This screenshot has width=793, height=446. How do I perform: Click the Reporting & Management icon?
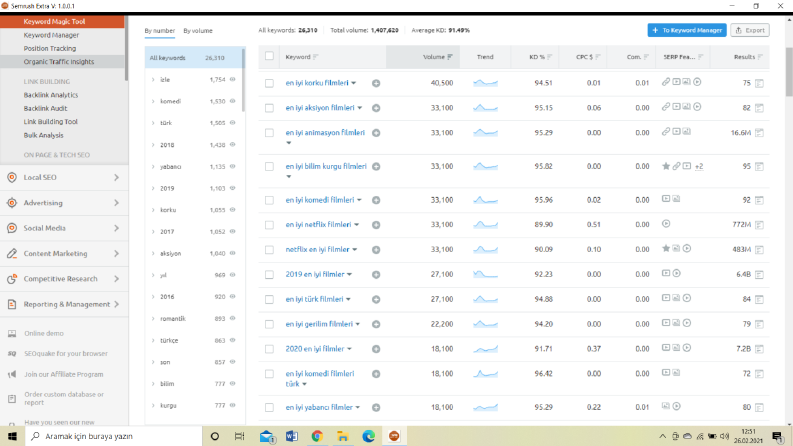(12, 304)
